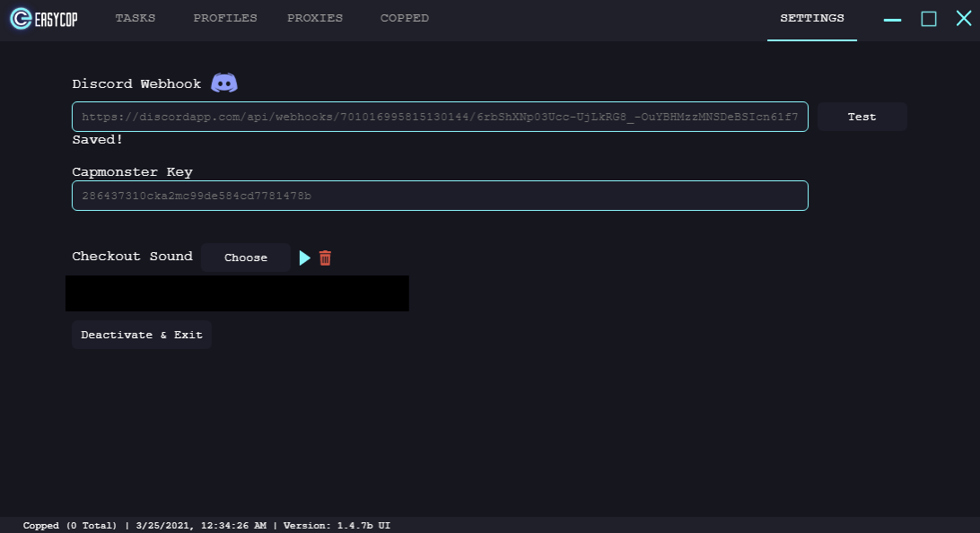980x533 pixels.
Task: Delete the checkout sound with trash icon
Action: point(325,258)
